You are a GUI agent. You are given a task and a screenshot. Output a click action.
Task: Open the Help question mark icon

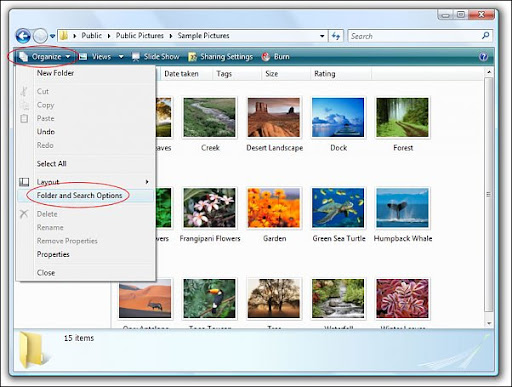point(483,57)
